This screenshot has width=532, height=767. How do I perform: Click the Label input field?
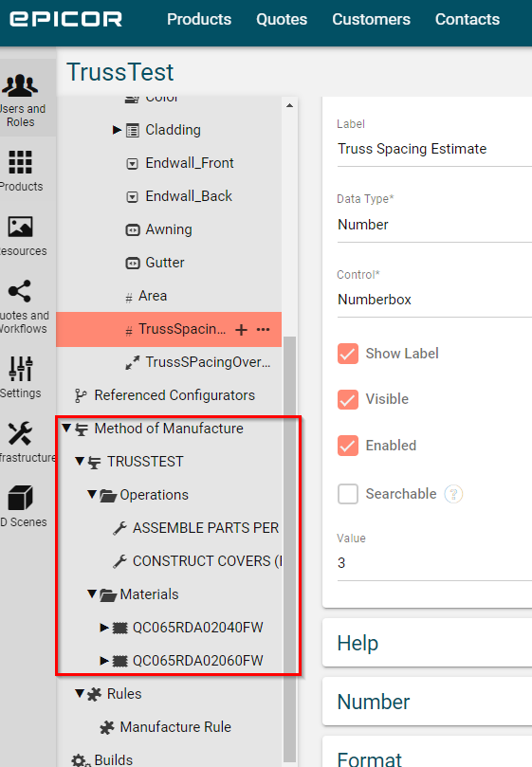point(434,149)
